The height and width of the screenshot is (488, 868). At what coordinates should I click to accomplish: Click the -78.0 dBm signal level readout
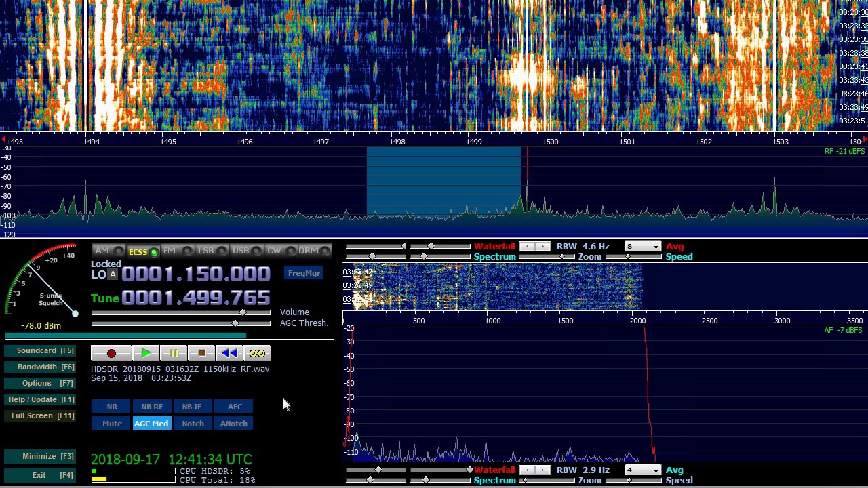41,326
